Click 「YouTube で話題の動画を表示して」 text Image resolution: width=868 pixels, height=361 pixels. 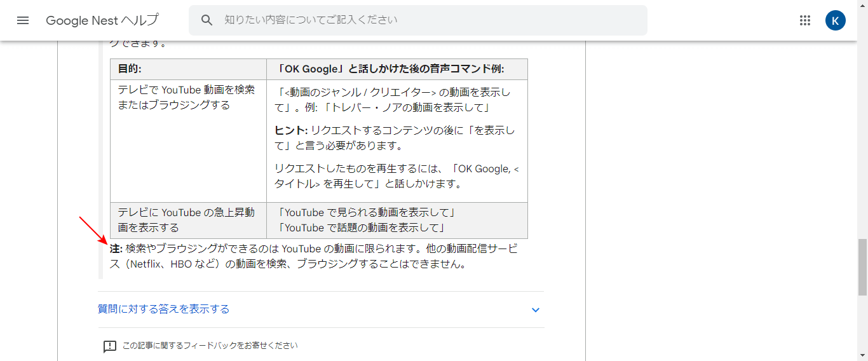(x=362, y=228)
